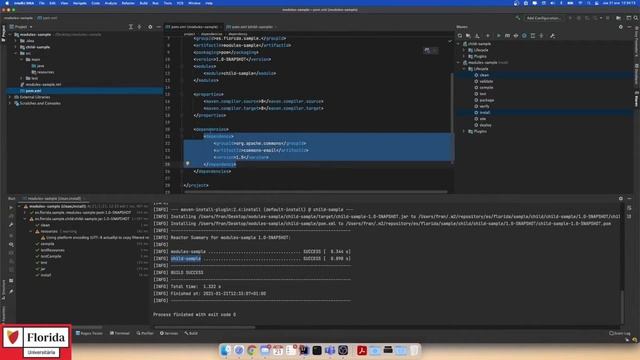Click Download Sources icon in Maven toolbar
Viewport: 640px width, 360px height.
point(477,36)
